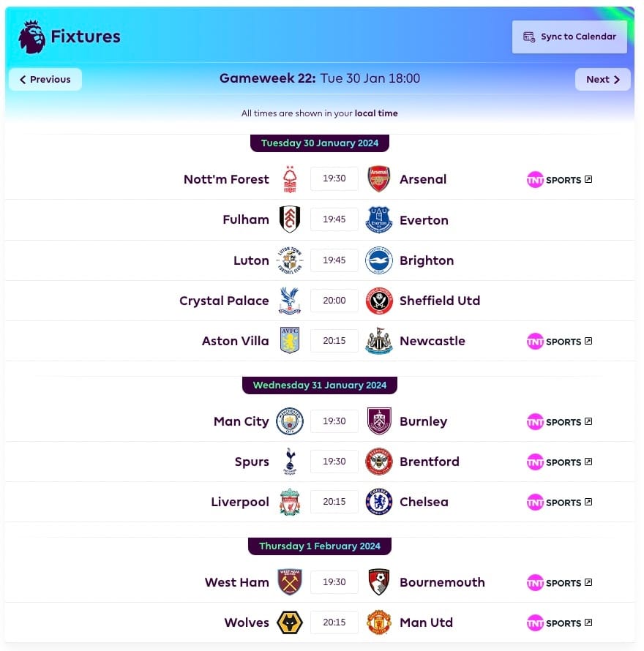The height and width of the screenshot is (651, 644).
Task: Click the Man Utd crest
Action: pyautogui.click(x=379, y=622)
